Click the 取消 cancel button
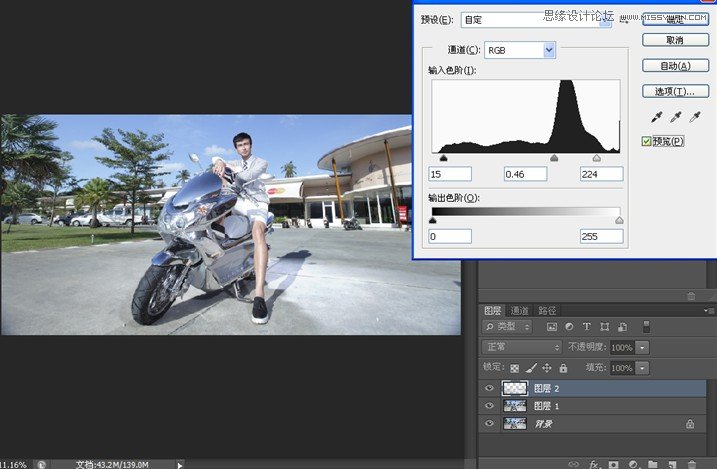 coord(674,41)
